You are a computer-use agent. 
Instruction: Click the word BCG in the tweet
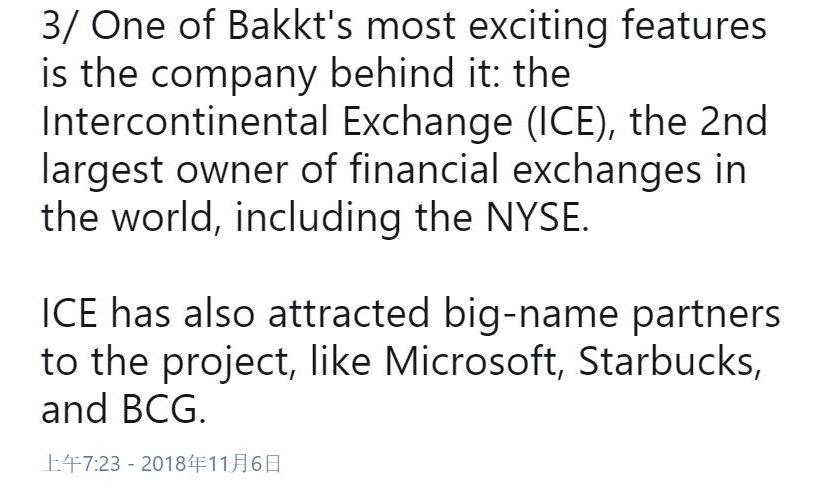(160, 409)
